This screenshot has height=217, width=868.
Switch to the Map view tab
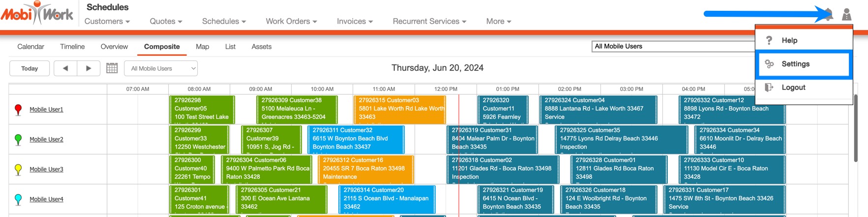(202, 47)
